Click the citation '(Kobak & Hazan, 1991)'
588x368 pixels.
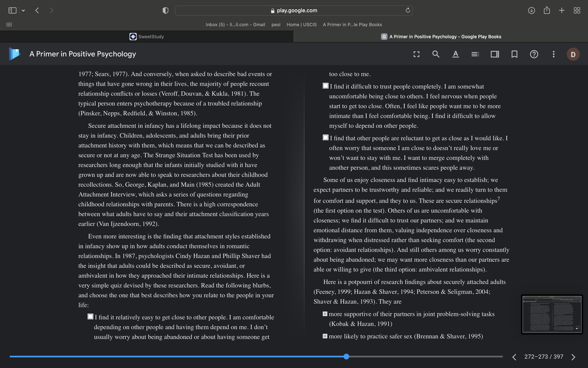click(x=361, y=324)
